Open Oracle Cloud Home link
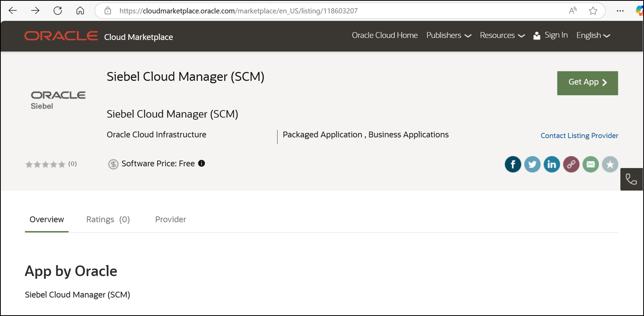 click(x=385, y=35)
